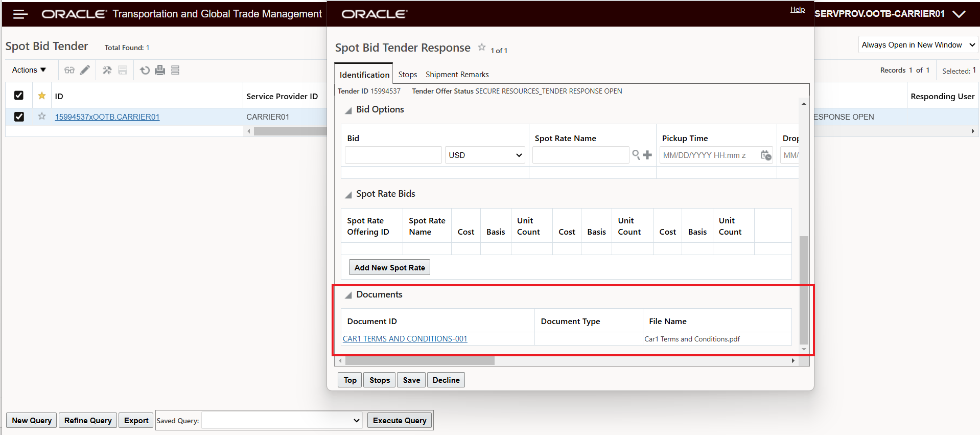This screenshot has height=435, width=980.
Task: Click the Stops button at the bottom
Action: pyautogui.click(x=380, y=380)
